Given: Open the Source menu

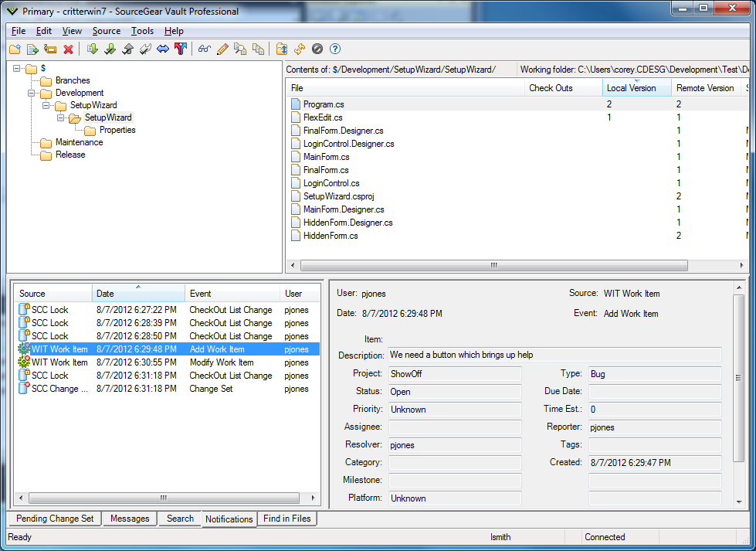Looking at the screenshot, I should click(107, 31).
